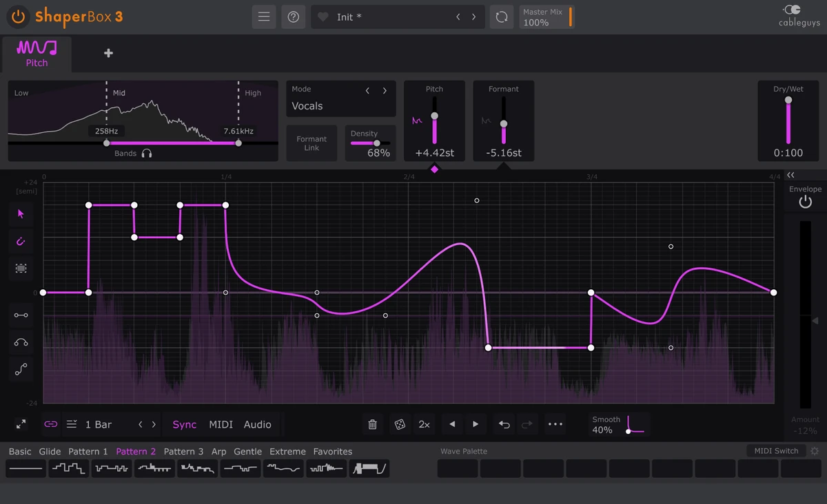Clear the pattern with the trash icon
The height and width of the screenshot is (504, 827).
(372, 424)
